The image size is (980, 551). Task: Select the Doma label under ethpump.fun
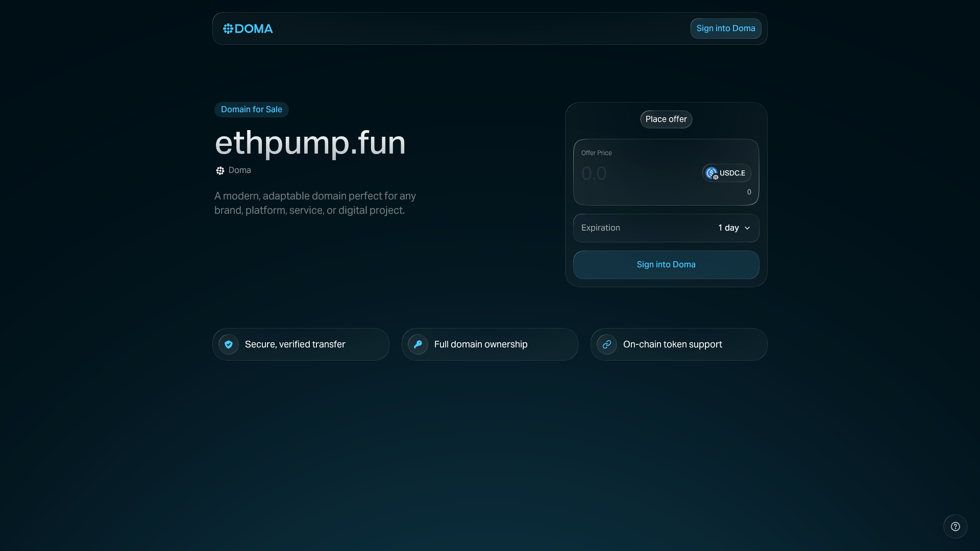tap(239, 170)
